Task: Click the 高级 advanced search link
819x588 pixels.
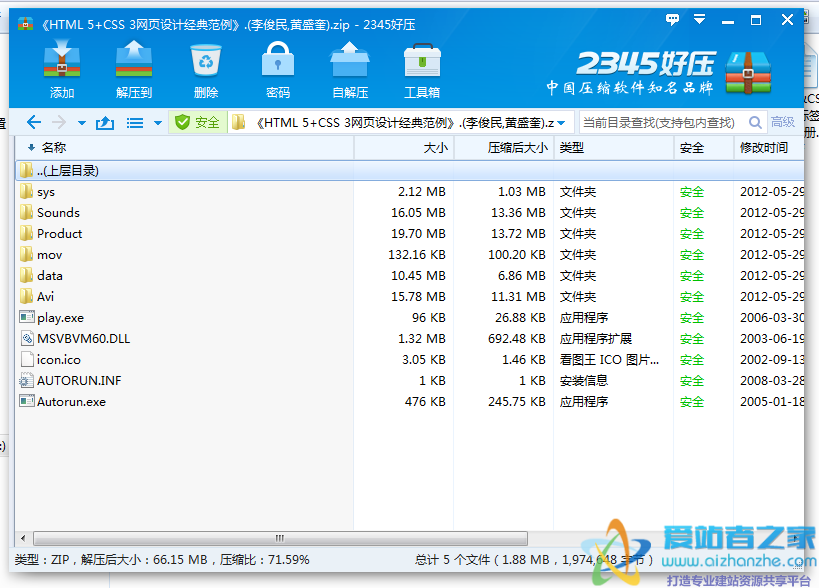Action: (782, 122)
